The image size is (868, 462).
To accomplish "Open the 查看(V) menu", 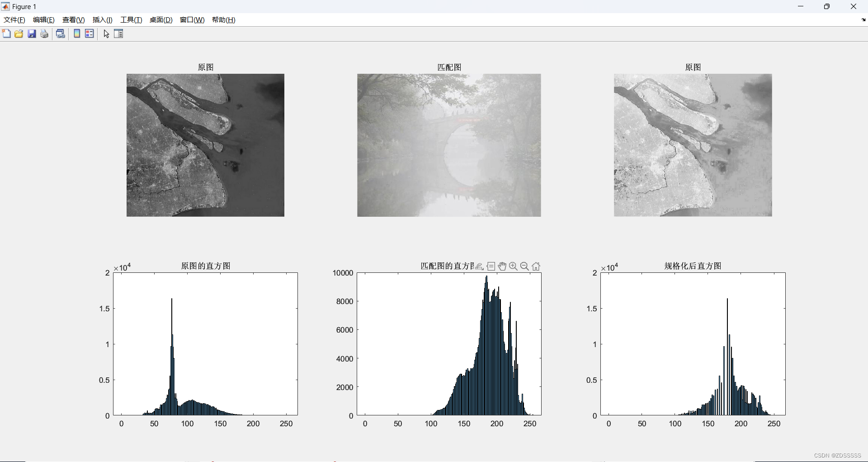I will click(73, 19).
